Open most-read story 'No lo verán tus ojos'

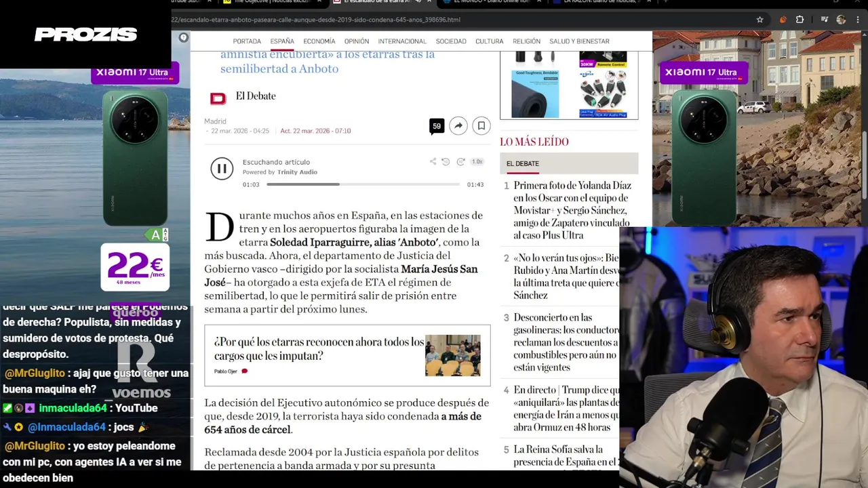(566, 277)
